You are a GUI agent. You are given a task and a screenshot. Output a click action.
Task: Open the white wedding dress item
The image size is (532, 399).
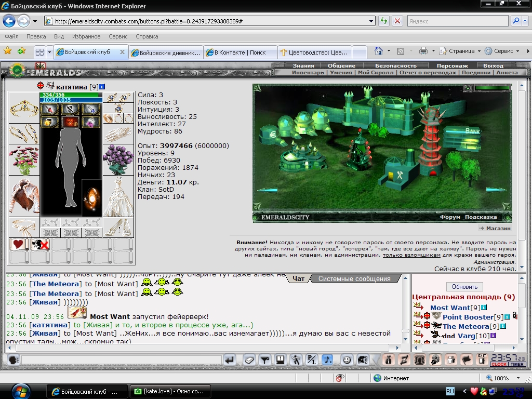(x=118, y=196)
